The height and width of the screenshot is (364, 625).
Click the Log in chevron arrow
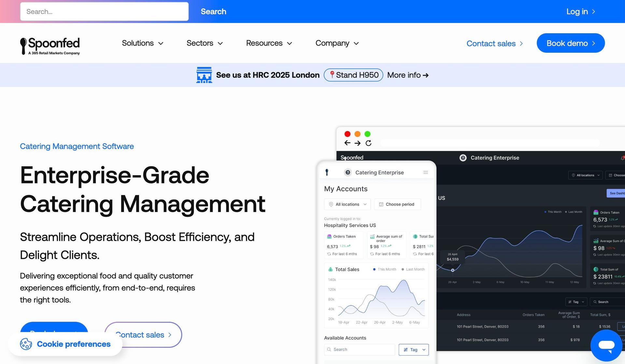pyautogui.click(x=593, y=11)
